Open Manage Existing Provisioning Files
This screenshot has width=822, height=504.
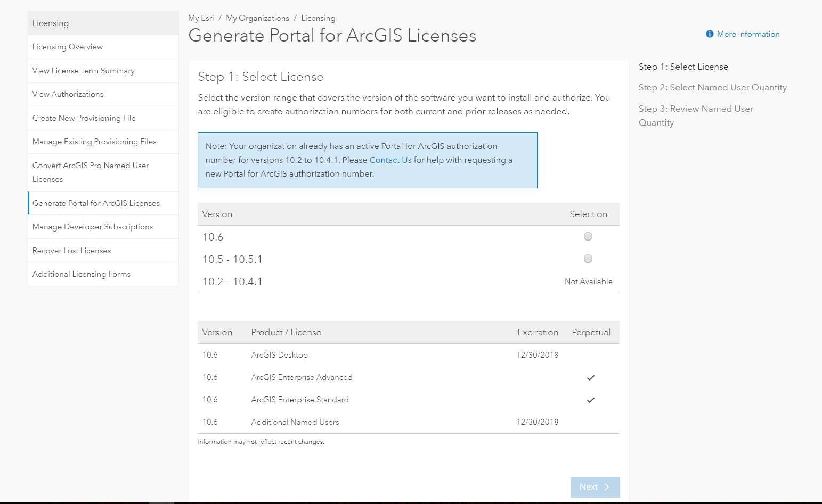point(94,142)
